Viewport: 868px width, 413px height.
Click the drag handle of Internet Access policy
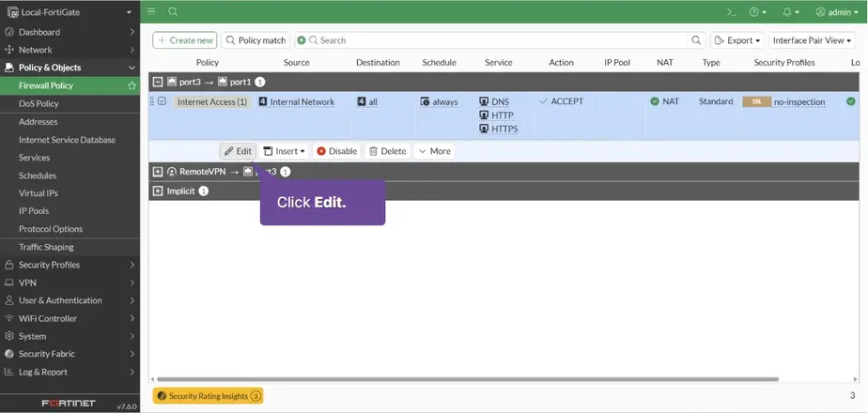152,101
